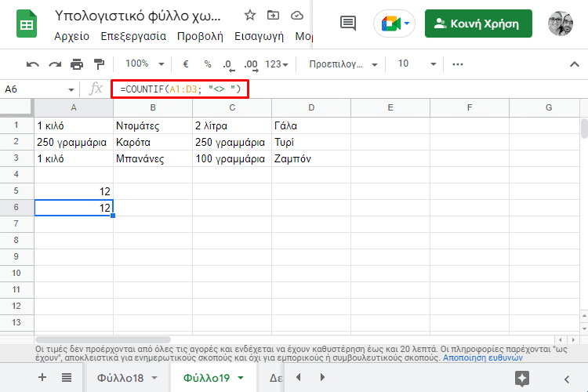Click the vertical scrollbar thumb
Viewport: 588px width, 392px height.
pos(584,129)
